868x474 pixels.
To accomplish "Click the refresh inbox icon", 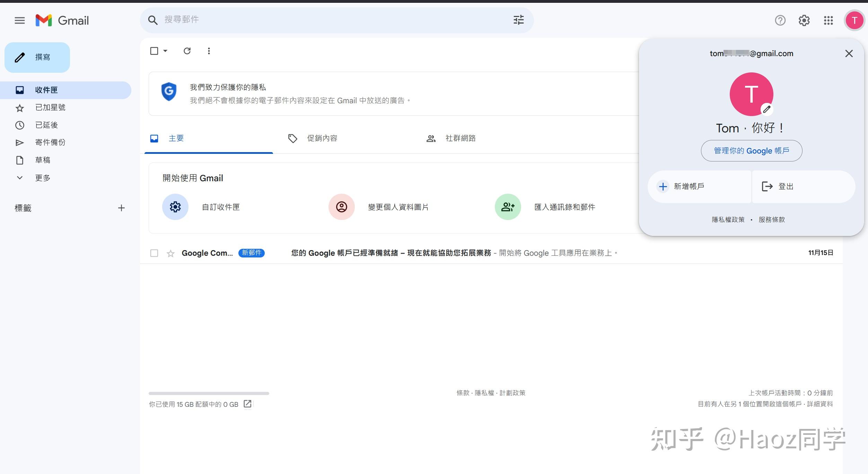I will point(187,51).
